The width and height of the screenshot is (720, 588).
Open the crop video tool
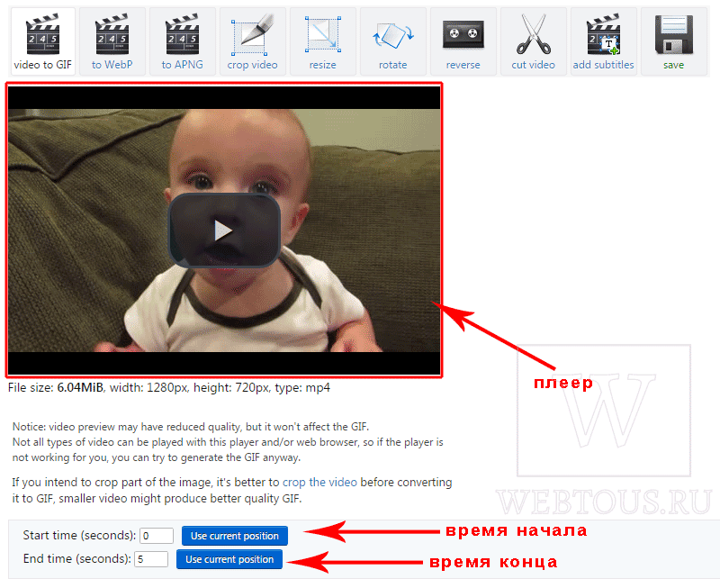tap(253, 41)
